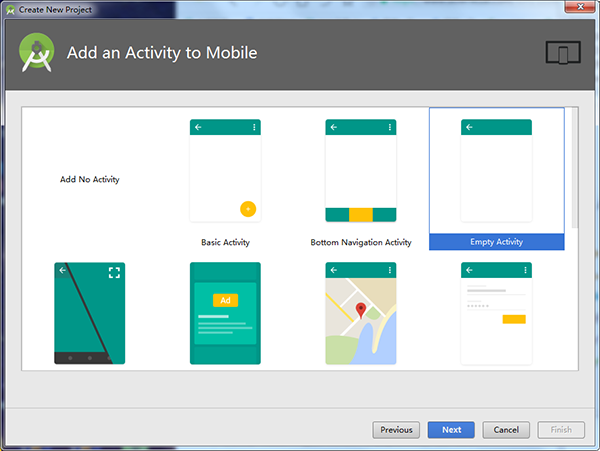Choose the AdMob Ad activity template
This screenshot has width=600, height=451.
pos(225,313)
